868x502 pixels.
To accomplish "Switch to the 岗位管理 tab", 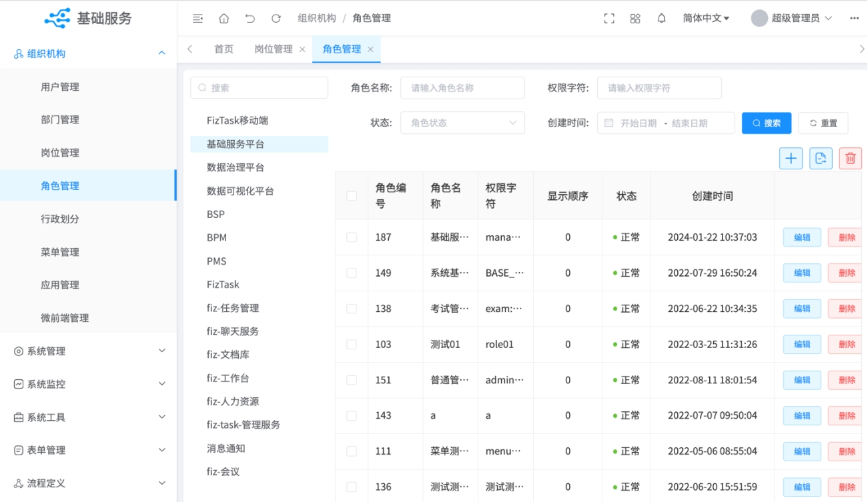I will 274,49.
